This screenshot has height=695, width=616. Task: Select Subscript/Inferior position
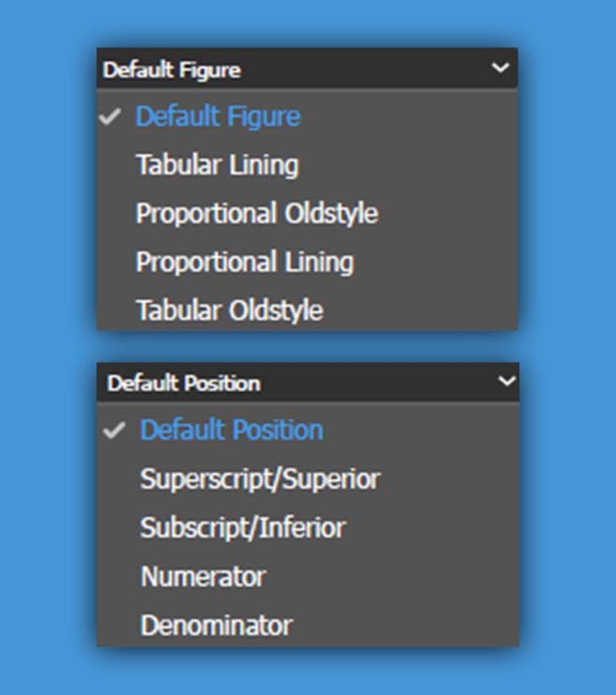(243, 528)
